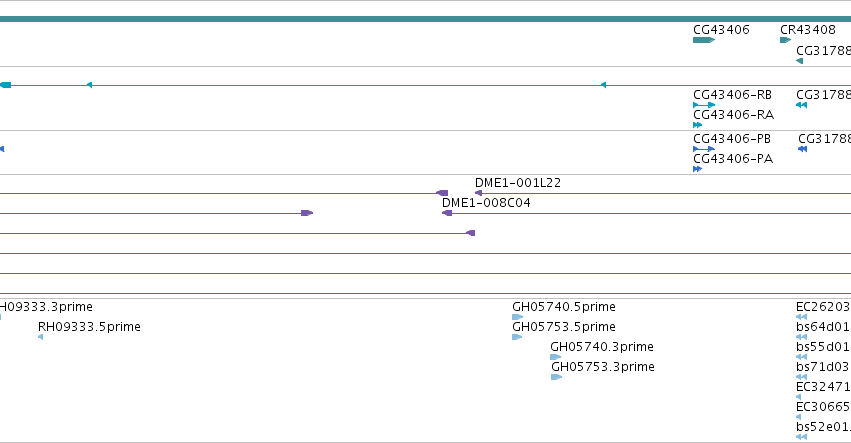Click the CG43406-RA transcript label
This screenshot has height=443, width=851.
click(x=733, y=115)
